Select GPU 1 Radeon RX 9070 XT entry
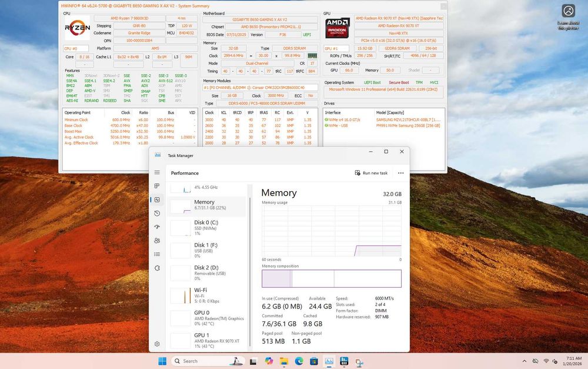The width and height of the screenshot is (588, 369). (x=206, y=341)
